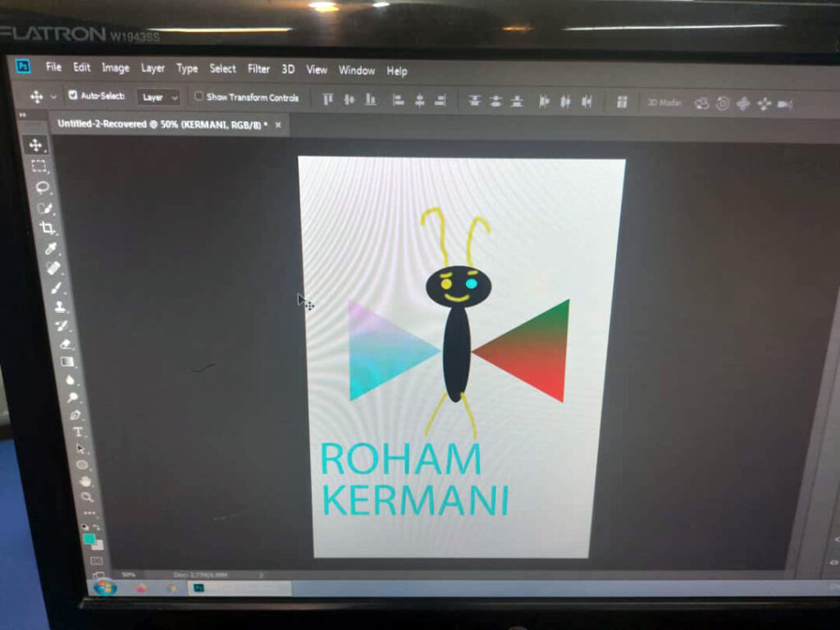
Task: Select the Eyedropper tool
Action: click(x=50, y=249)
